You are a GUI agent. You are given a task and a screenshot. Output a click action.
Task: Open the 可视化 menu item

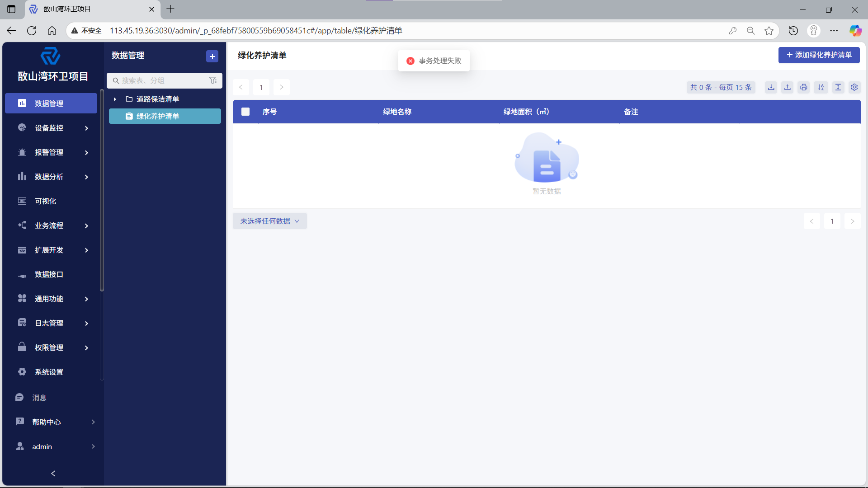point(46,201)
